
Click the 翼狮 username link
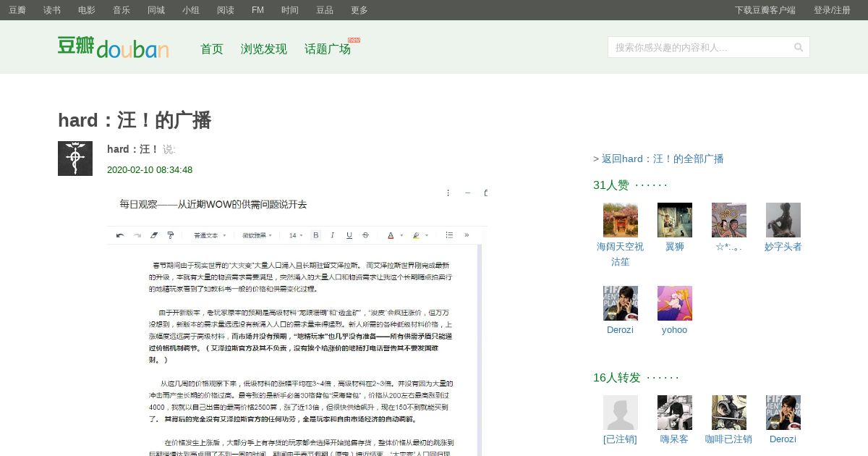[675, 247]
